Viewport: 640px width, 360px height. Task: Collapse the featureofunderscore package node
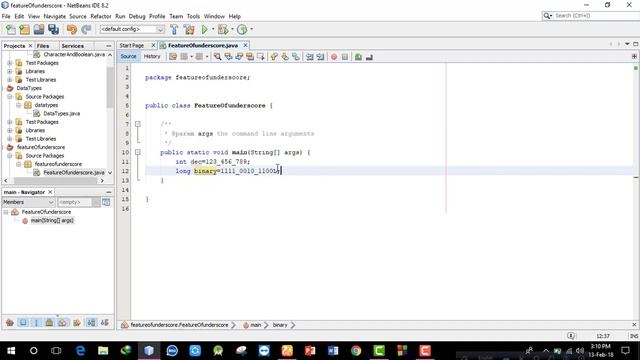[18, 164]
